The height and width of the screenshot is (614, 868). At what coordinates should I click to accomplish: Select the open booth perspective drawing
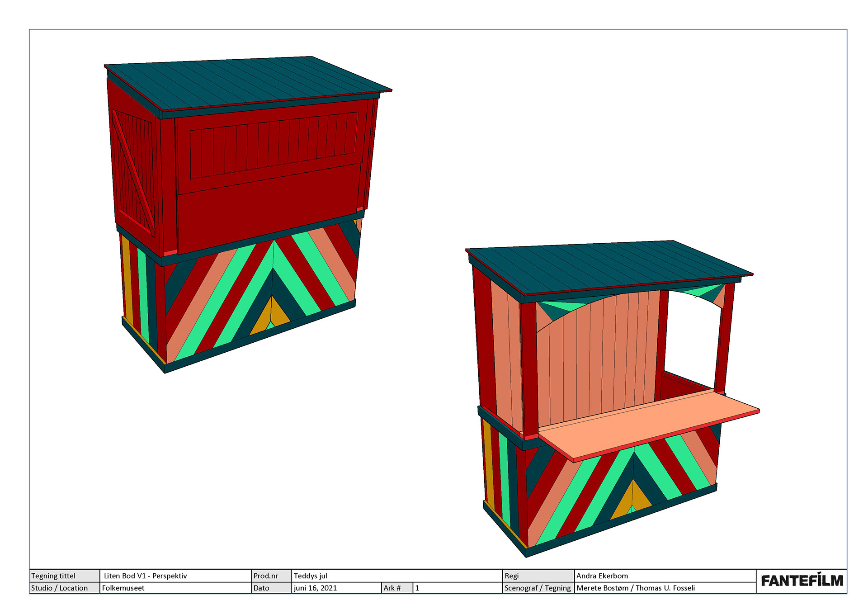(x=613, y=398)
